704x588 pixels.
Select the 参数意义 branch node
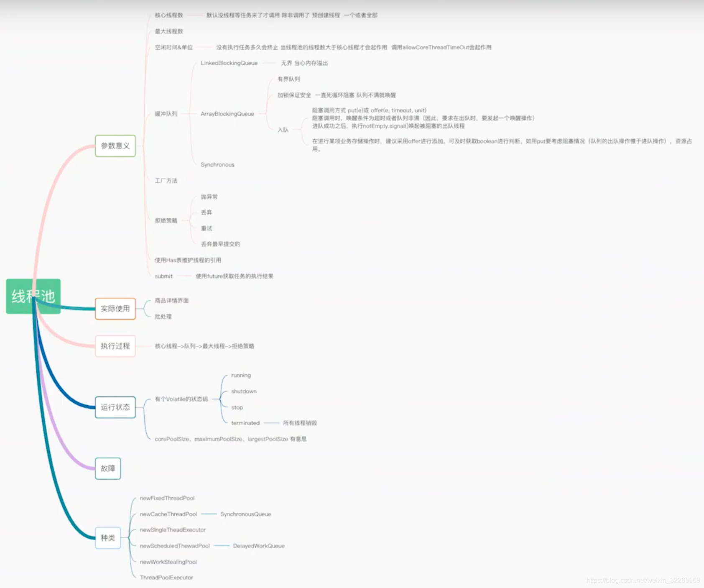(115, 146)
